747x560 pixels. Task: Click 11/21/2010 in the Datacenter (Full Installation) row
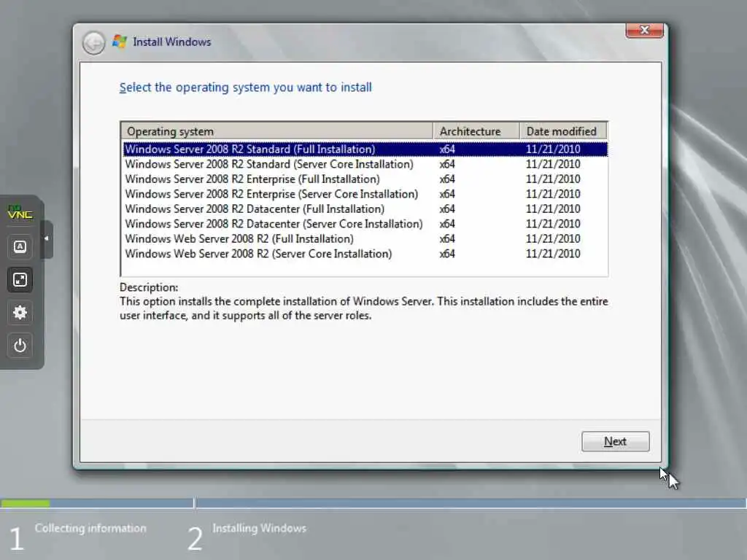tap(553, 209)
